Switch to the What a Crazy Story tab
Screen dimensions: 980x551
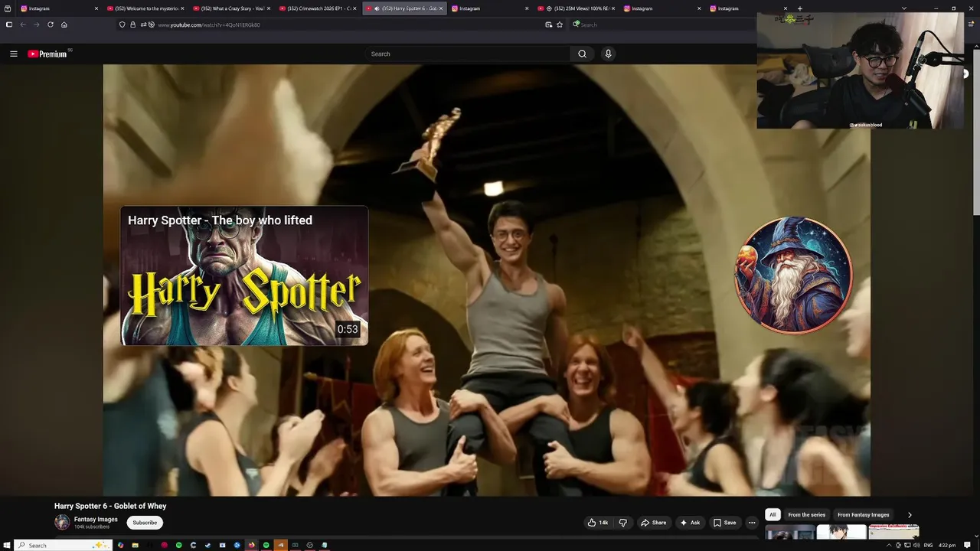pyautogui.click(x=231, y=8)
